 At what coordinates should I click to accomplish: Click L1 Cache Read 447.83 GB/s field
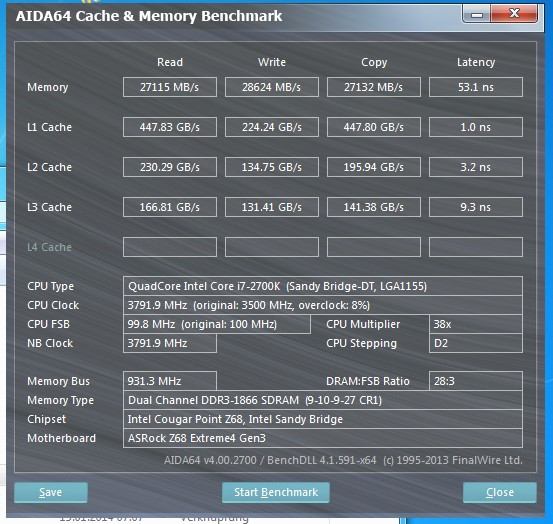[x=170, y=127]
